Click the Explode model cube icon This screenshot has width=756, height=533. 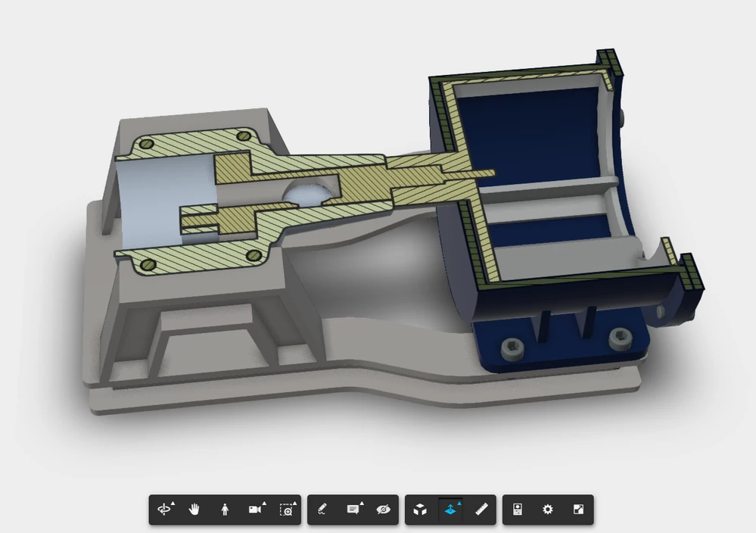(420, 510)
